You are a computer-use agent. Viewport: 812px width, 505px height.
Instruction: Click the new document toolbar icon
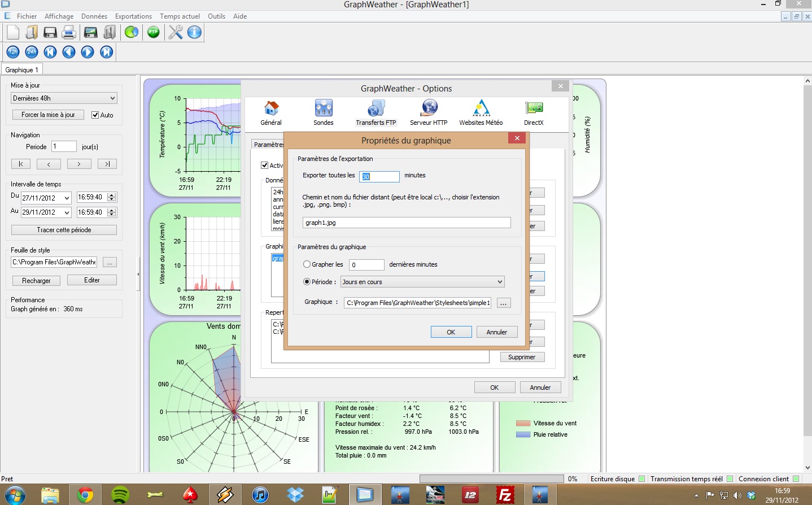[x=13, y=32]
